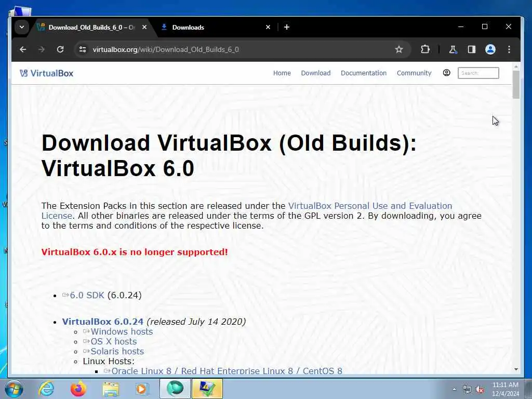Open site information icon in address bar
The width and height of the screenshot is (532, 399).
[x=83, y=49]
